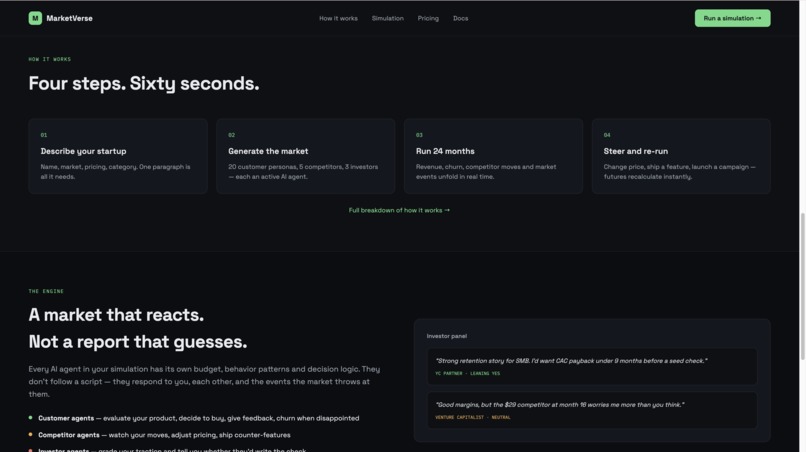Select the Describe your startup card heading
The height and width of the screenshot is (452, 806).
pyautogui.click(x=83, y=151)
